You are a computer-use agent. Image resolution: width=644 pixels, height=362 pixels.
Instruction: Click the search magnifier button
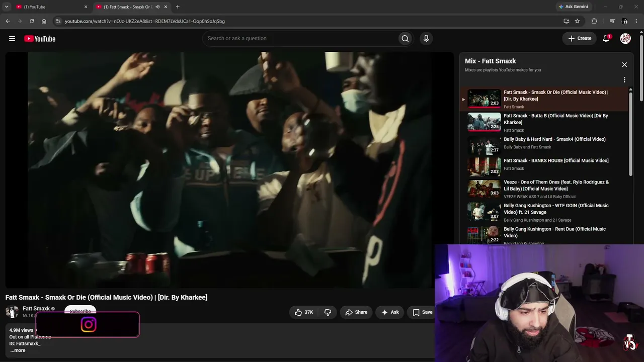(x=405, y=39)
